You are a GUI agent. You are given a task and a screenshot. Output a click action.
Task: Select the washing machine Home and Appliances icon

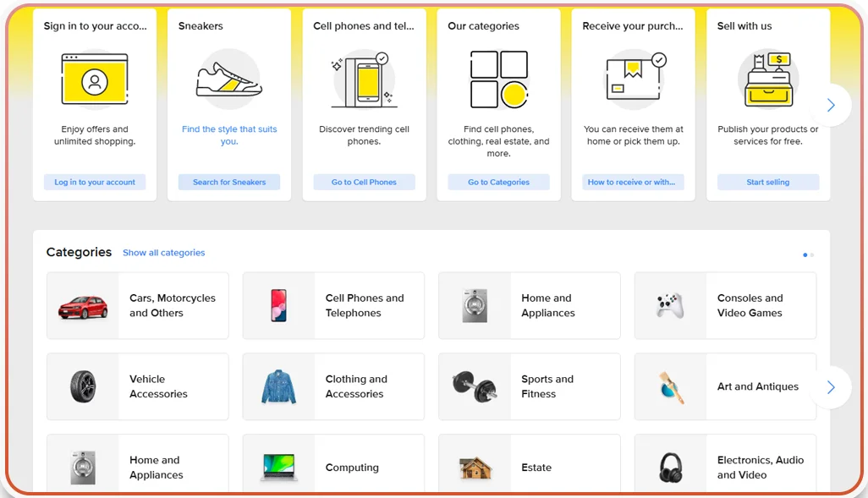(x=475, y=305)
